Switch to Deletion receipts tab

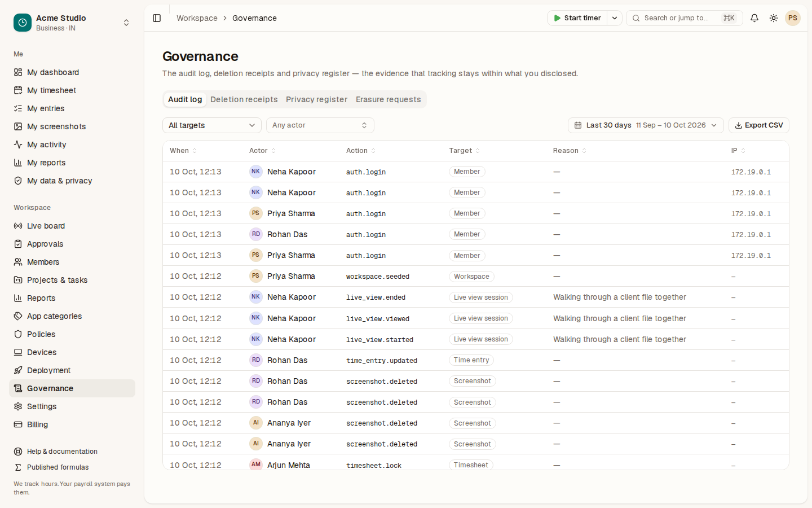(x=244, y=99)
